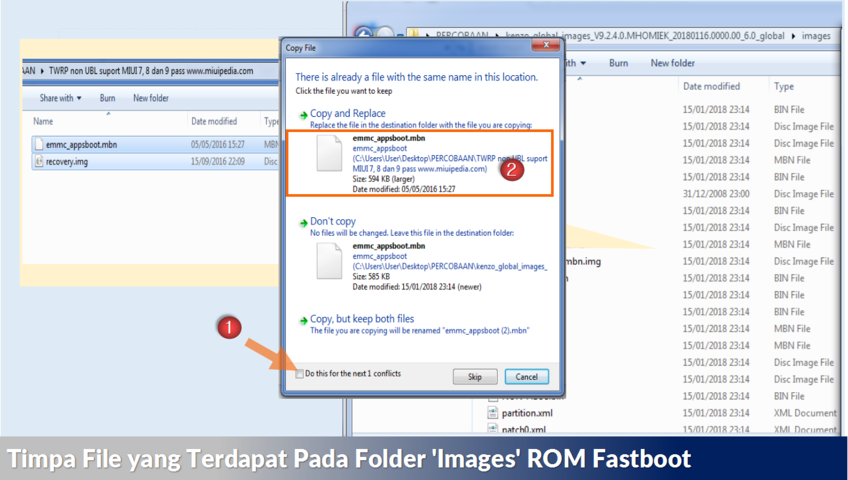Image resolution: width=848 pixels, height=480 pixels.
Task: Sort by Type column in images window
Action: [x=784, y=86]
